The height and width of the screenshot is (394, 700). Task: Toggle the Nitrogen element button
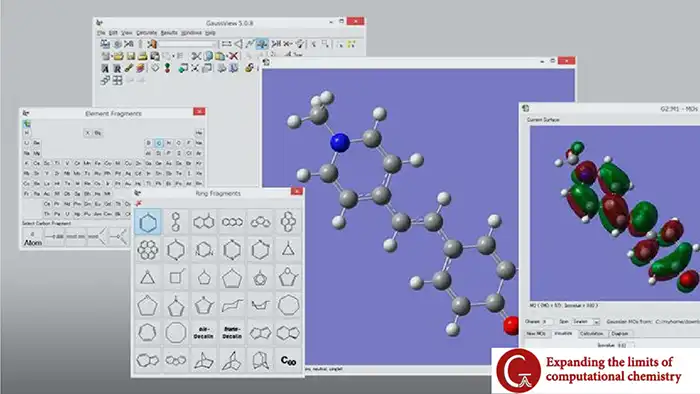pos(169,143)
